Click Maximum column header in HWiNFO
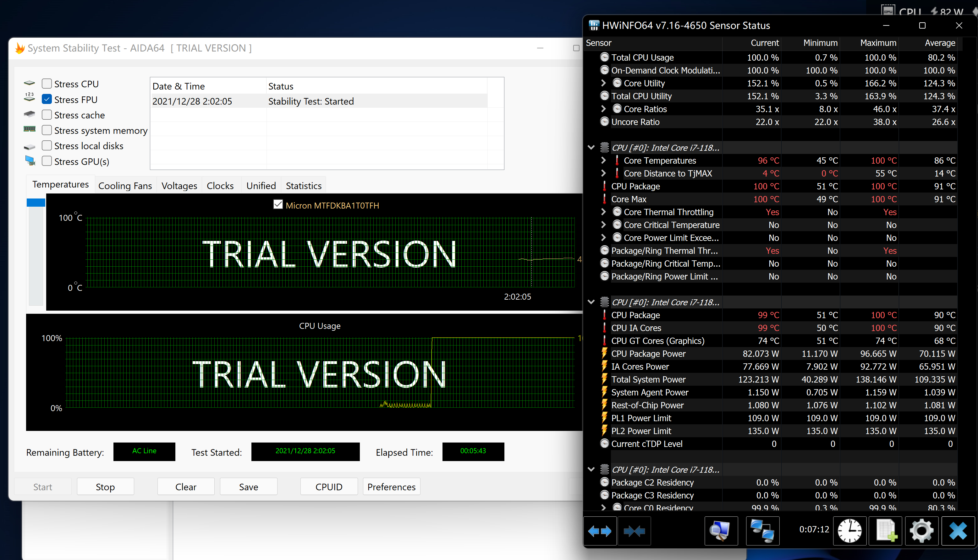The image size is (978, 560). (x=869, y=43)
